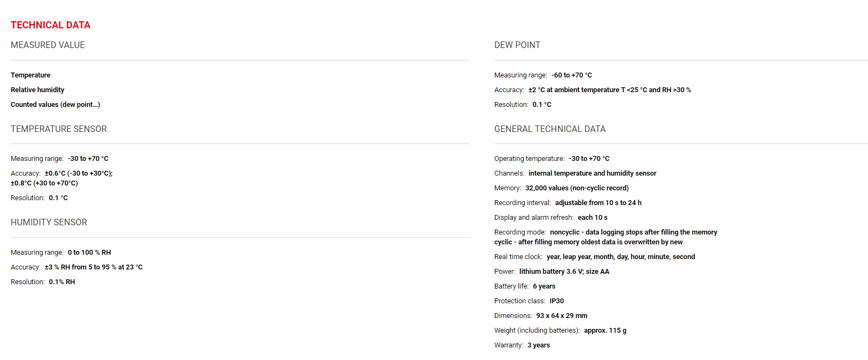Click the Memory 32,000 values line
This screenshot has height=360, width=868.
click(x=577, y=188)
